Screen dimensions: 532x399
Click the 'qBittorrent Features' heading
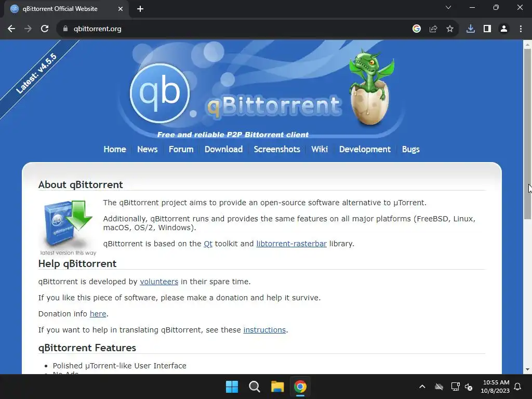pyautogui.click(x=87, y=348)
